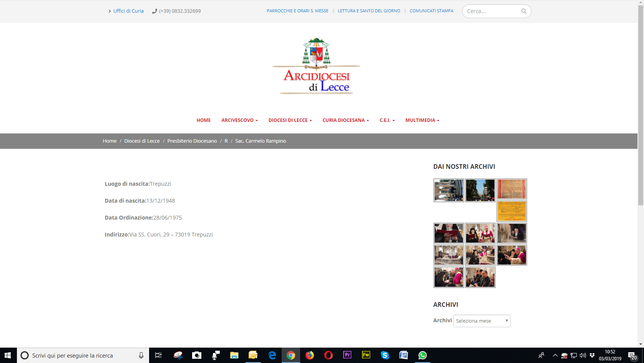Open LETTURA E SANTO DEL GIORNO link
This screenshot has width=644, height=363.
click(x=369, y=11)
